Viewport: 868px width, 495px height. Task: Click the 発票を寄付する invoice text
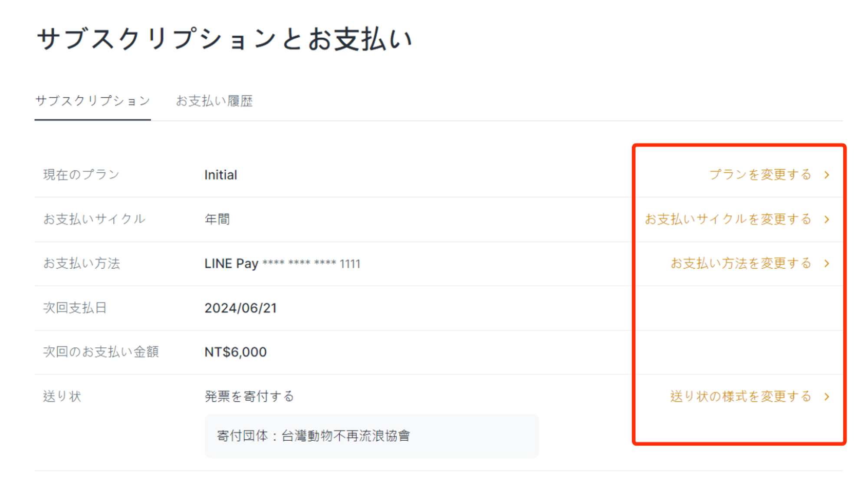(x=249, y=396)
